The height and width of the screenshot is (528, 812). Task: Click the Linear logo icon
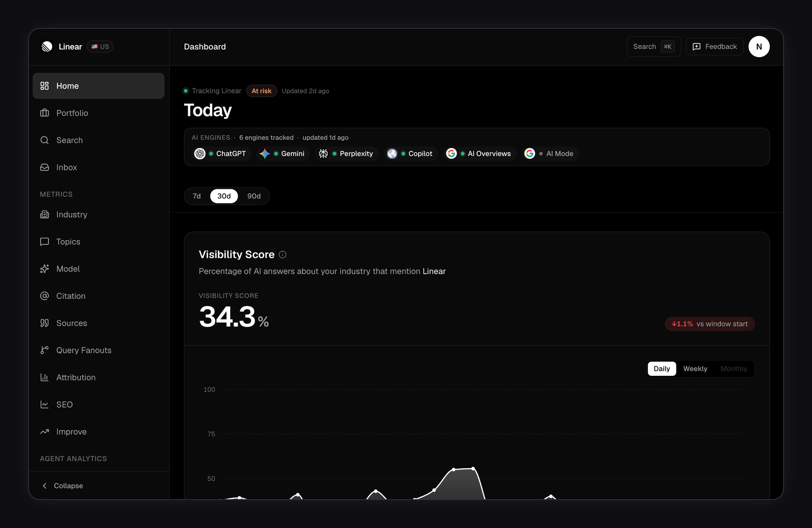[47, 46]
